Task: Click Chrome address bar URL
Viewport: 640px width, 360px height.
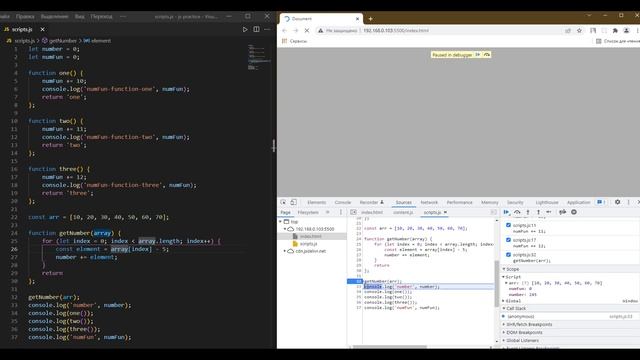Action: click(396, 31)
